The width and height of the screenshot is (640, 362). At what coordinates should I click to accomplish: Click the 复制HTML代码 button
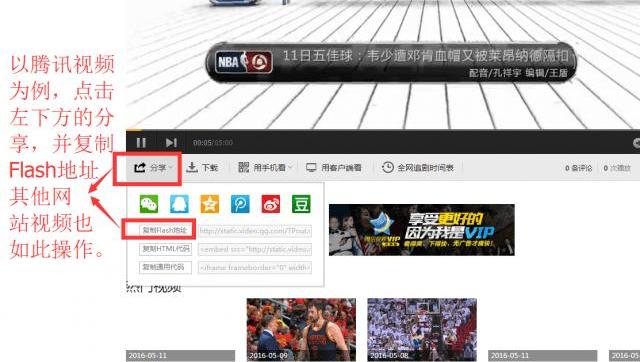coord(165,249)
